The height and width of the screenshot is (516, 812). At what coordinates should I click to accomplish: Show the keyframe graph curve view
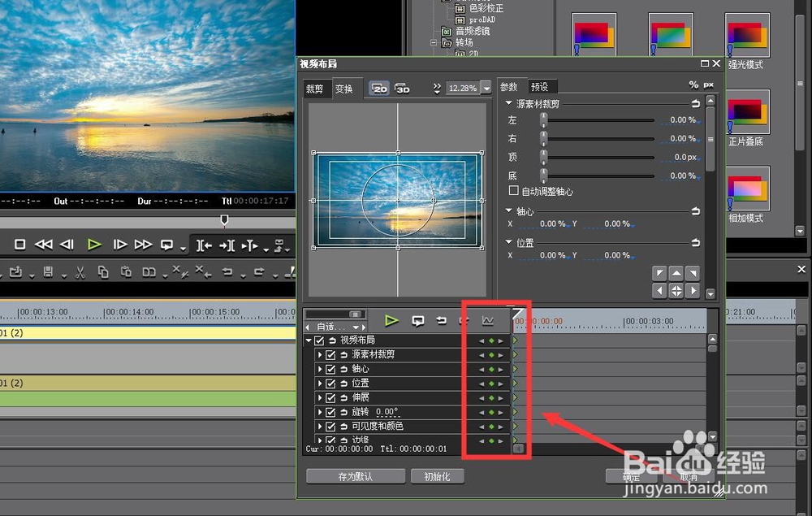click(x=487, y=321)
